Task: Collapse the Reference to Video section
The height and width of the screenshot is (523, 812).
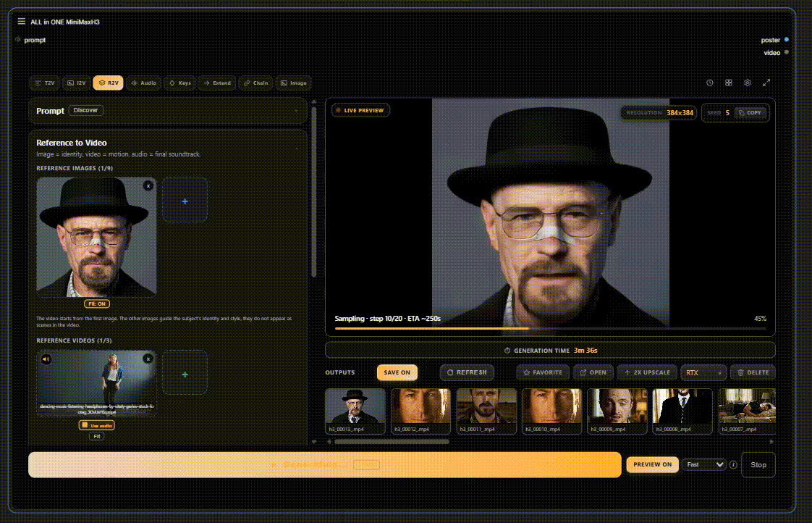Action: pyautogui.click(x=296, y=149)
